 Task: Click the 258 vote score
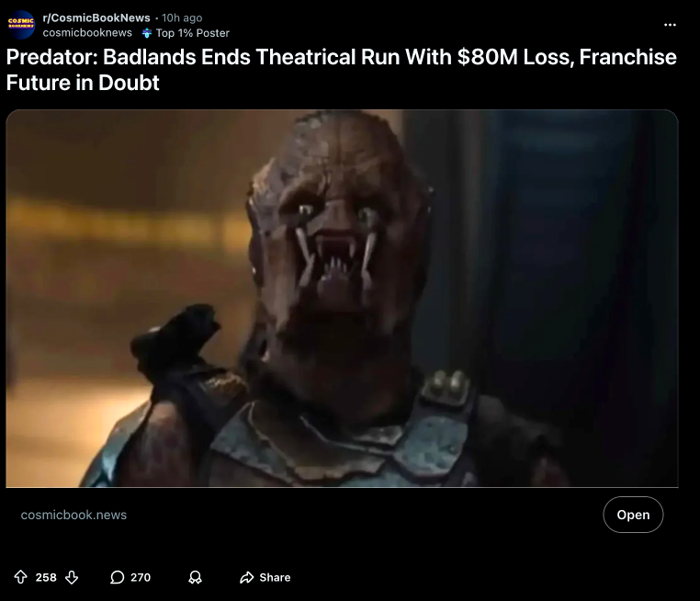(46, 577)
